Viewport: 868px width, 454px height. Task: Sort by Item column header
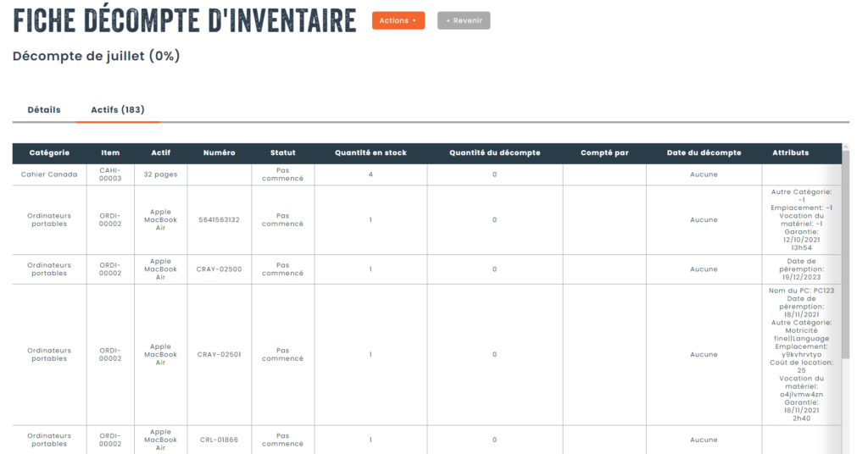coord(110,153)
